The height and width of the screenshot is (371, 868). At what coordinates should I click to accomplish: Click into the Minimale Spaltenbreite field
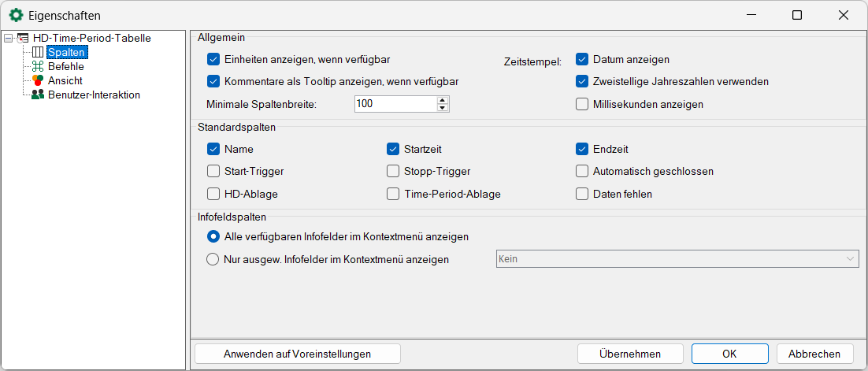pos(394,104)
